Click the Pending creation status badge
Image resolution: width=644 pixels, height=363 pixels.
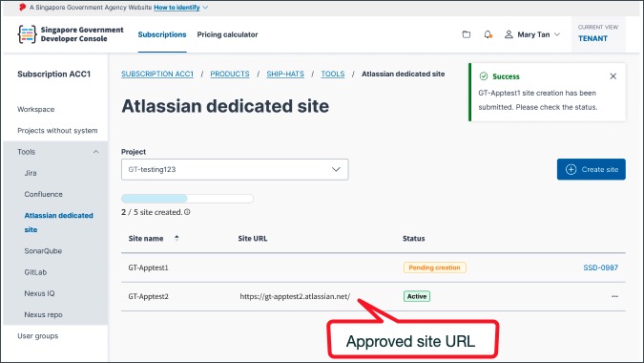click(x=434, y=267)
